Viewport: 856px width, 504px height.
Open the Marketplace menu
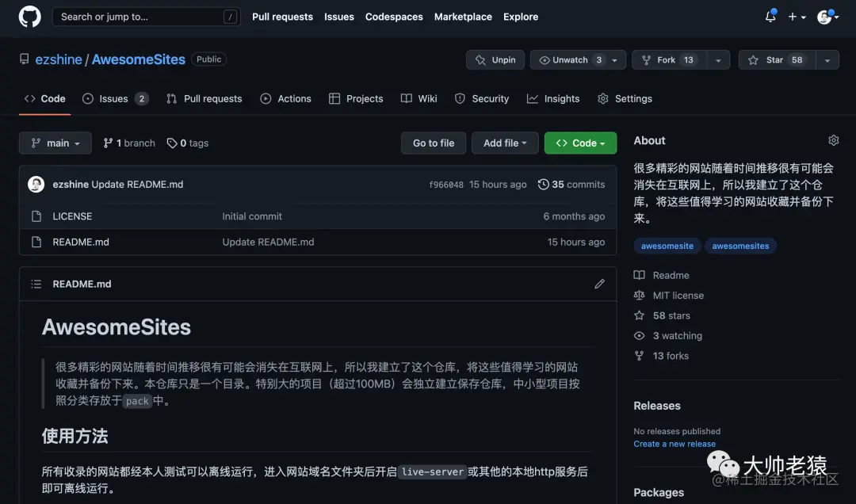click(463, 17)
